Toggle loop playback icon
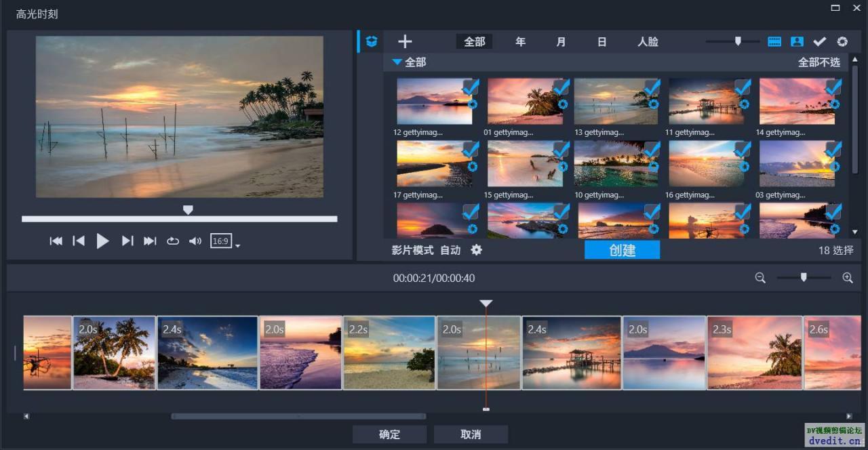This screenshot has width=868, height=450. (x=173, y=241)
